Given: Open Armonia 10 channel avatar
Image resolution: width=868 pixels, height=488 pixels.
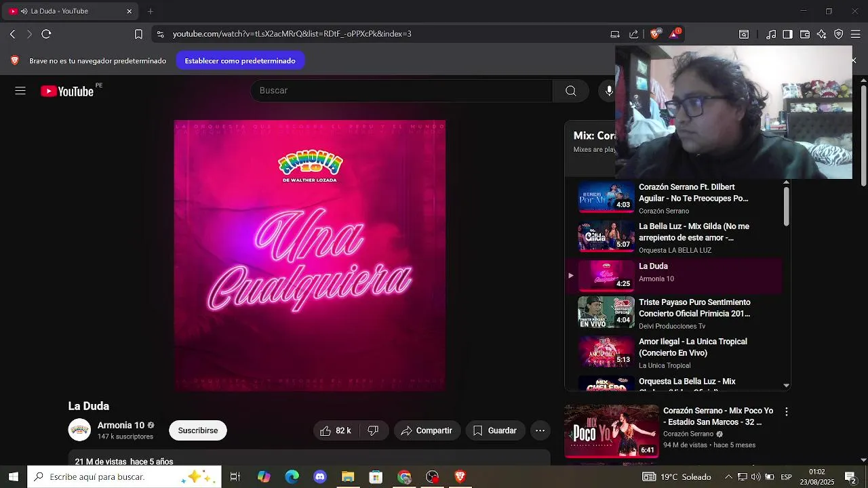Looking at the screenshot, I should 79,430.
